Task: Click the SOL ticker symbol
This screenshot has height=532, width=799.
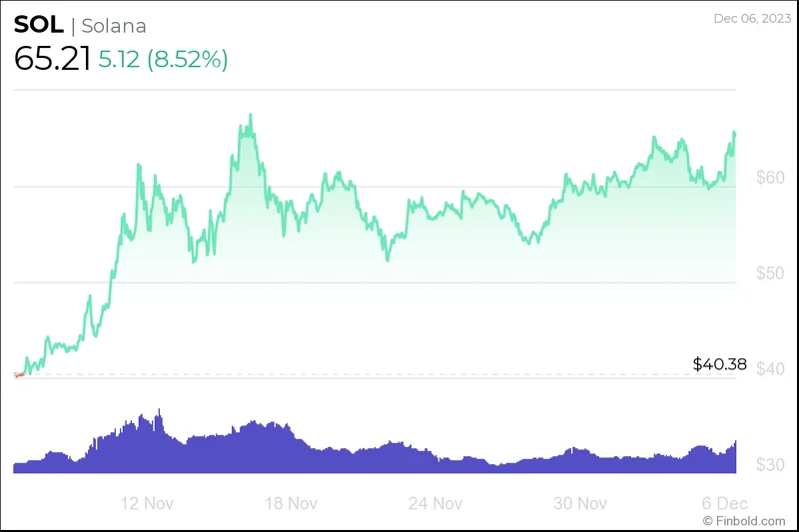Action: 38,26
